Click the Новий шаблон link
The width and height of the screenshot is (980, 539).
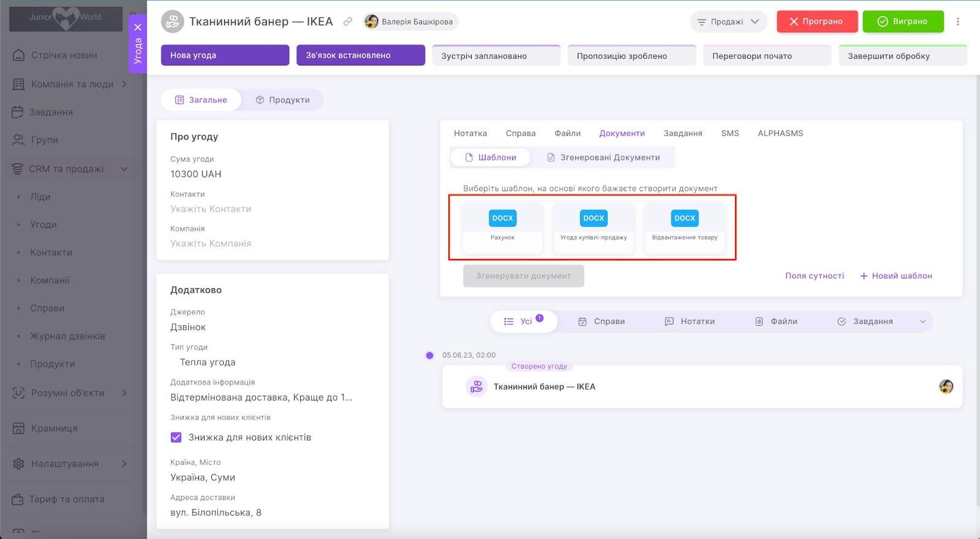(x=895, y=276)
